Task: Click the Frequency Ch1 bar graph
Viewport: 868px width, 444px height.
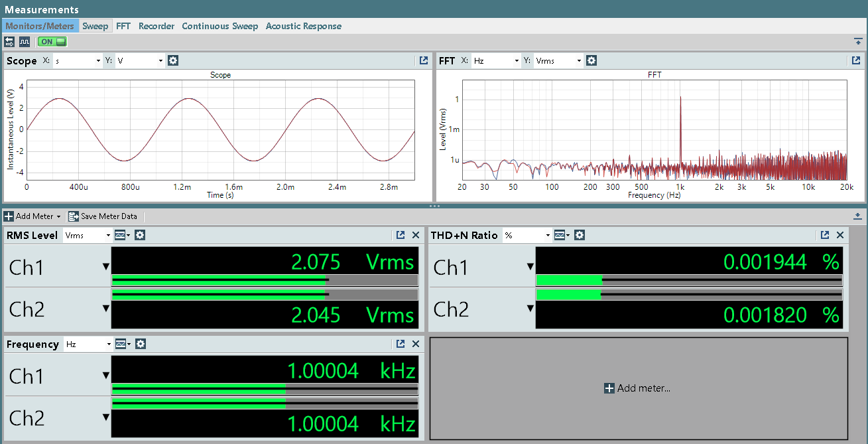Action: [x=265, y=388]
